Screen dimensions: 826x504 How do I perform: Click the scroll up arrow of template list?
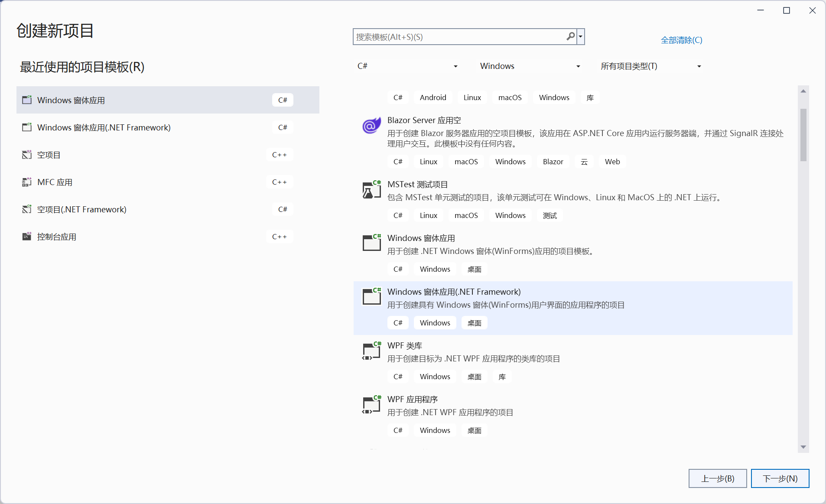pos(803,91)
